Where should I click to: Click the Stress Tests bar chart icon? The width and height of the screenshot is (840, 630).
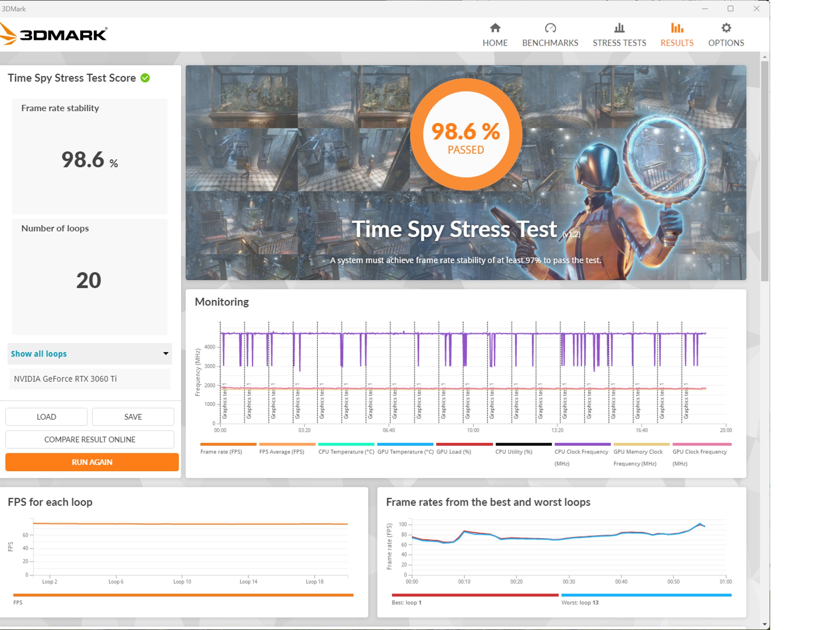[619, 28]
